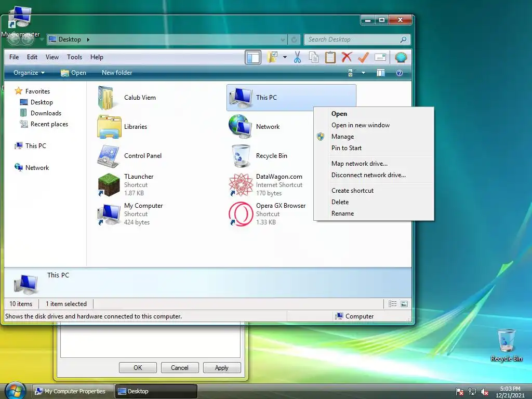532x399 pixels.
Task: Click the Change your view icon
Action: pos(351,73)
